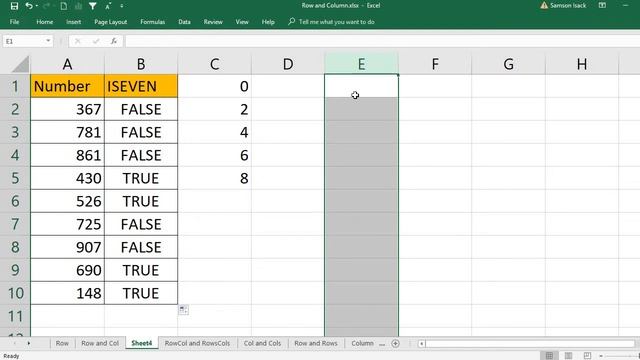This screenshot has height=360, width=640.
Task: Select the TRUE cell beside 690
Action: 141,270
